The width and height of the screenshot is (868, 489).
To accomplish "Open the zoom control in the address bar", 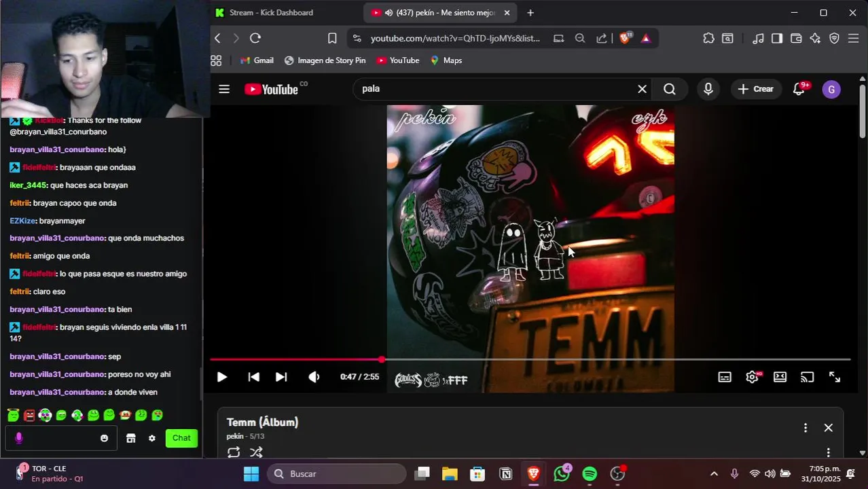I will coord(580,38).
